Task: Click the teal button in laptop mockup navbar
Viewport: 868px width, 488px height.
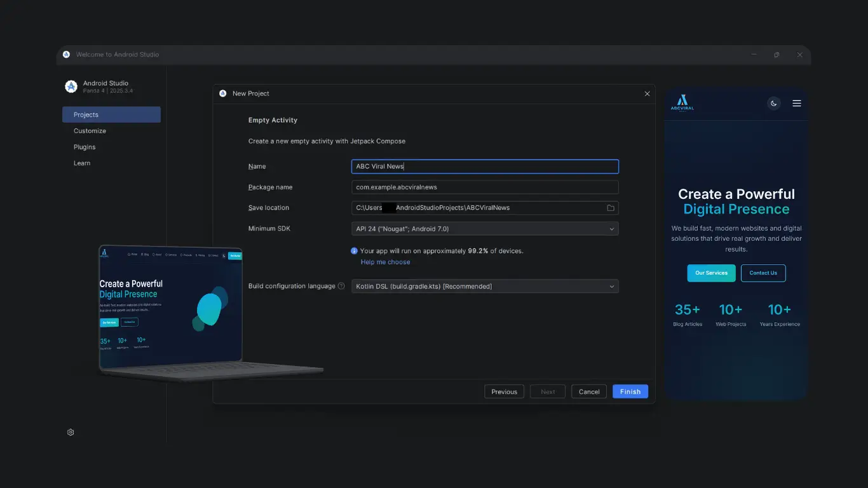Action: click(x=234, y=255)
